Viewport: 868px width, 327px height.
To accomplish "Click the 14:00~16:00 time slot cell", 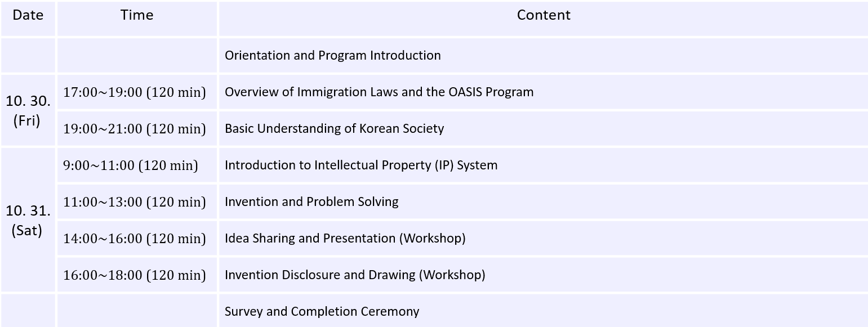I will (x=135, y=239).
